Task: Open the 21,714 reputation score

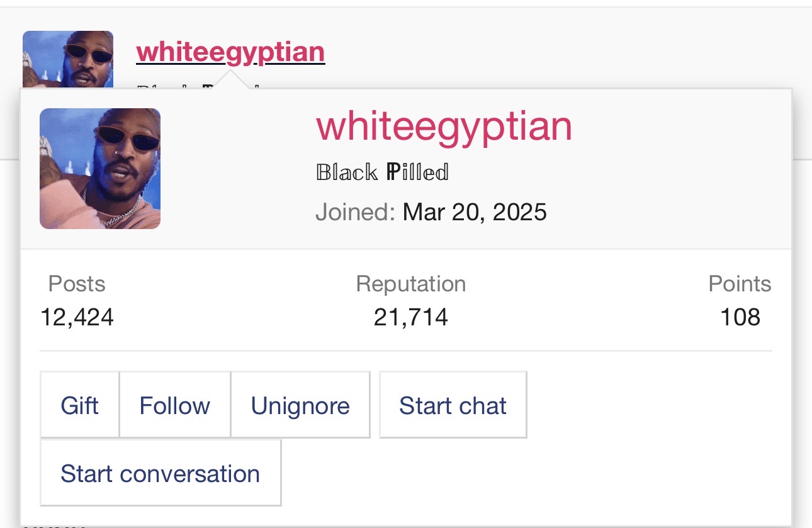Action: click(x=411, y=317)
